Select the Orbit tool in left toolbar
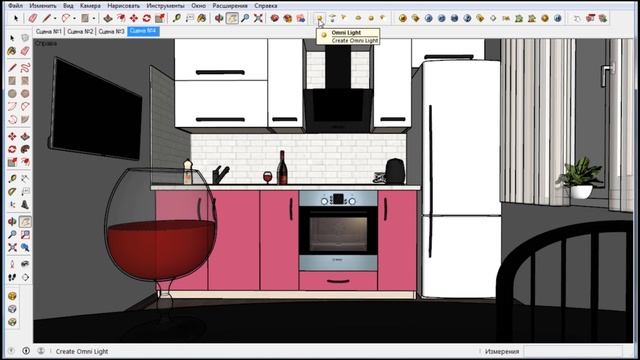 12,222
